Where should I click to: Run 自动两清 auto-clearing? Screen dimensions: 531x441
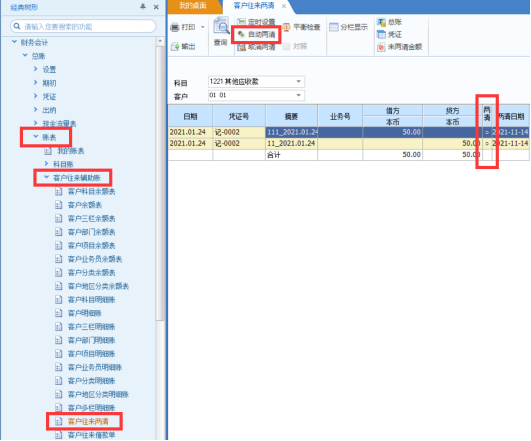(x=256, y=34)
